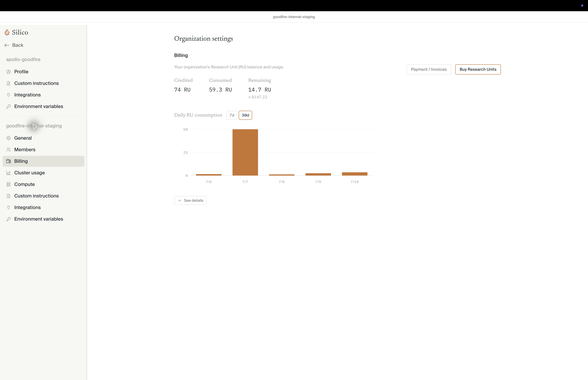Click the Daily RU consumption label

click(198, 115)
